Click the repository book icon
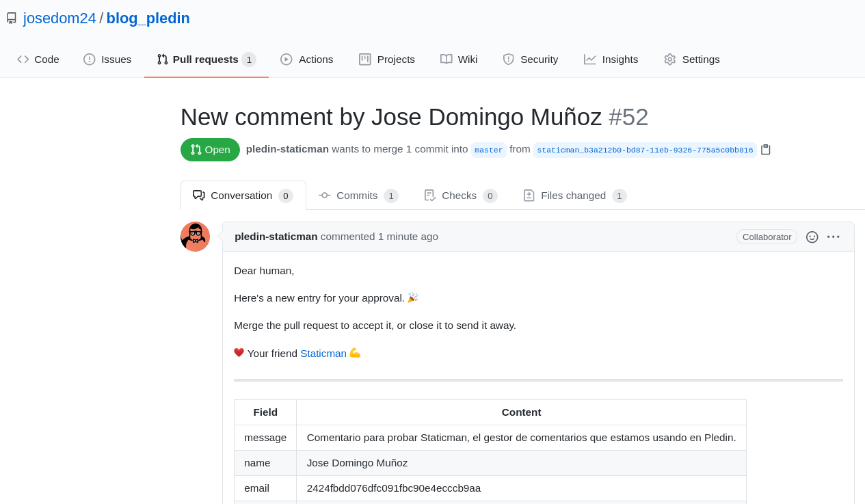Viewport: 865px width, 504px height. tap(11, 18)
